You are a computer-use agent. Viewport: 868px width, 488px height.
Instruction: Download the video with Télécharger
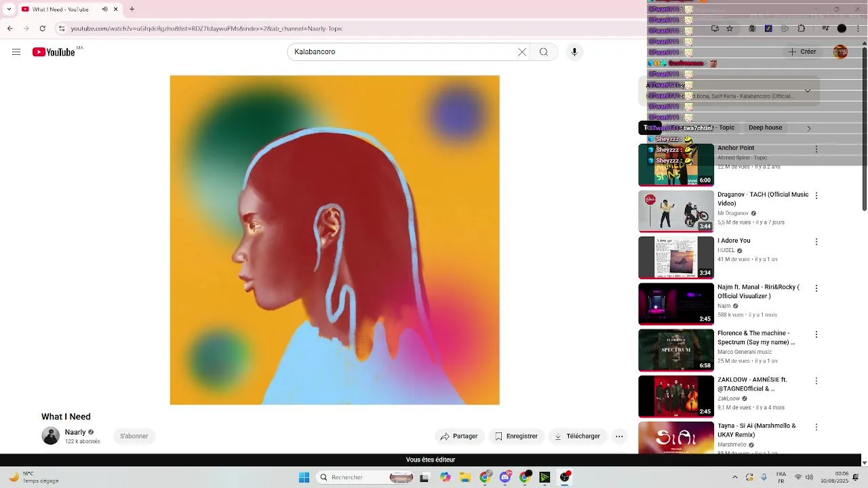click(x=578, y=436)
